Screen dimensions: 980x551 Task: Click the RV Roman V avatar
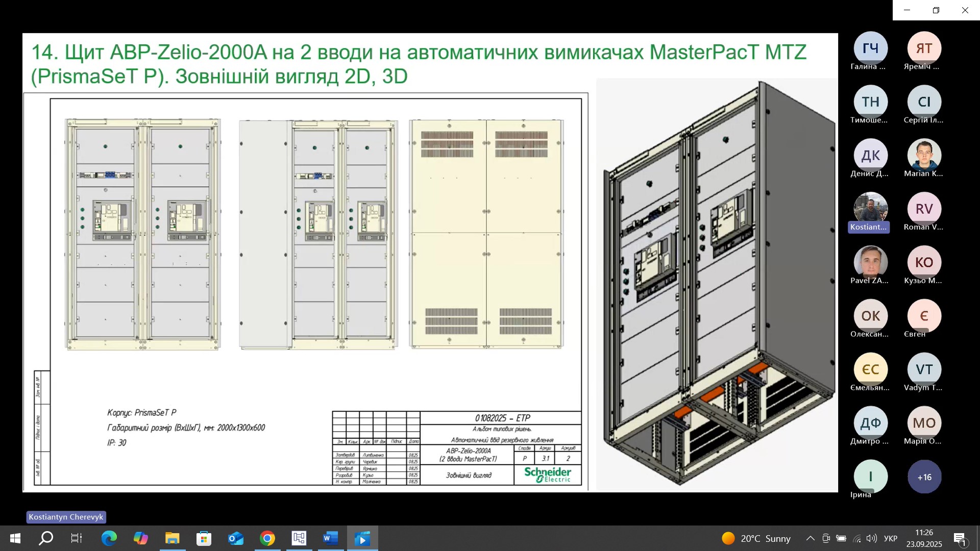click(x=924, y=209)
